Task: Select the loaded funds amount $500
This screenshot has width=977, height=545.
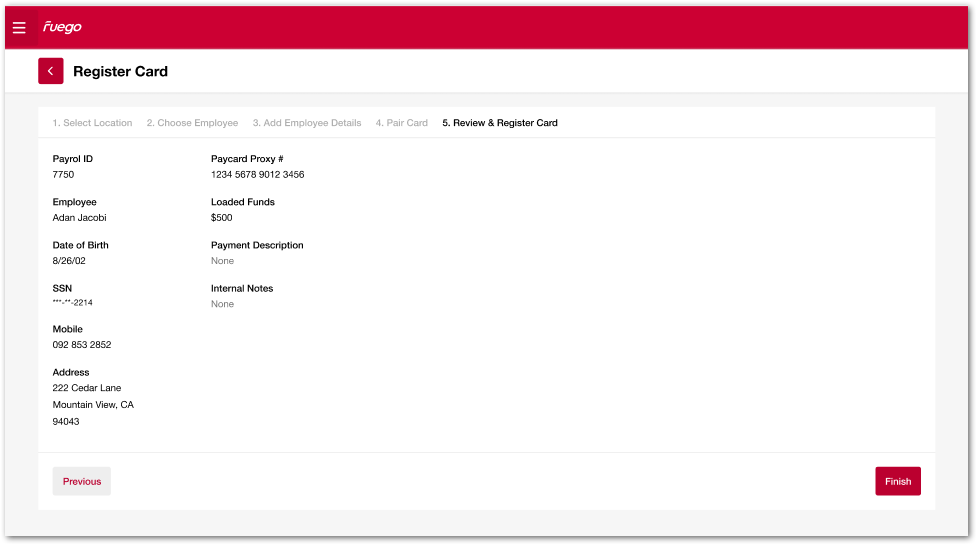Action: [x=221, y=217]
